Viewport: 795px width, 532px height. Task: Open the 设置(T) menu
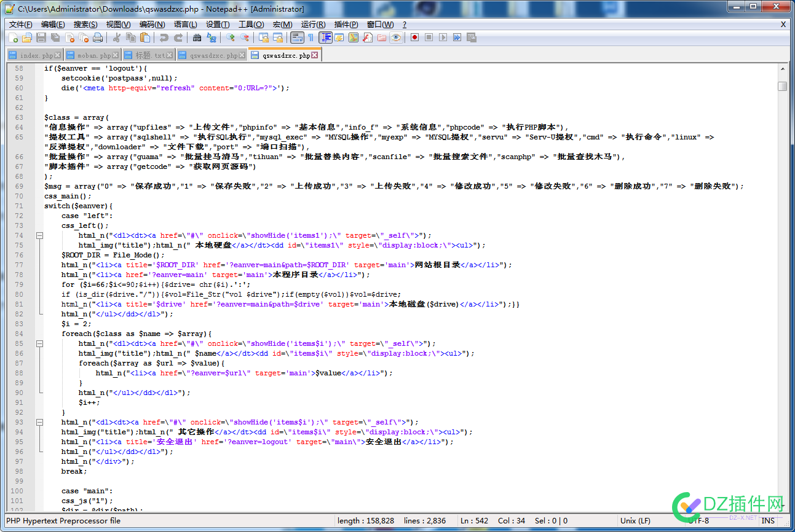tap(218, 25)
